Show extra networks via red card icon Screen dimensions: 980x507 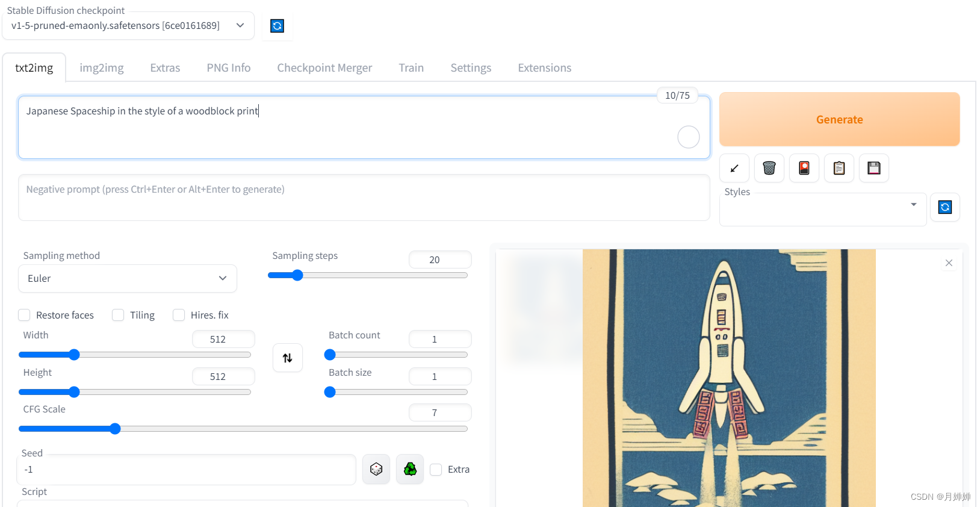[x=804, y=168]
